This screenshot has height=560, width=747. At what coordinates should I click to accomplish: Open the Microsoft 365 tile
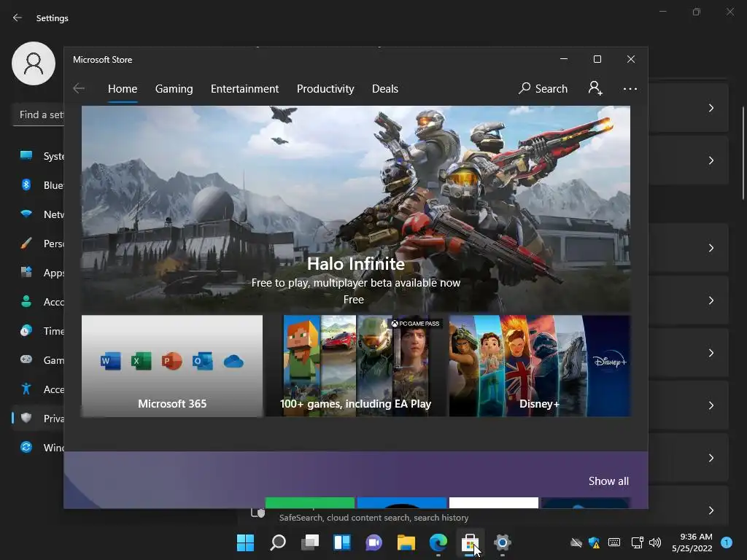point(172,366)
